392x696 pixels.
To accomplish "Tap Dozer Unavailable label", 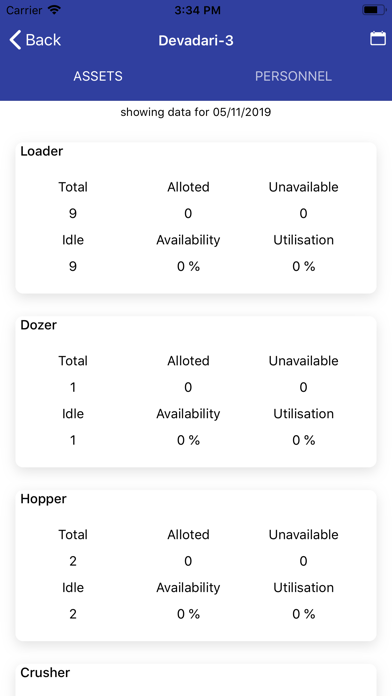I will (304, 361).
